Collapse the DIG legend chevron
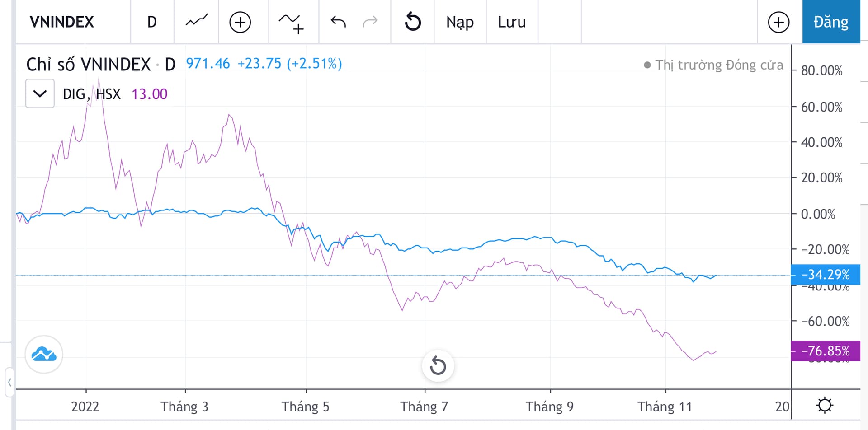Image resolution: width=868 pixels, height=430 pixels. (x=40, y=93)
